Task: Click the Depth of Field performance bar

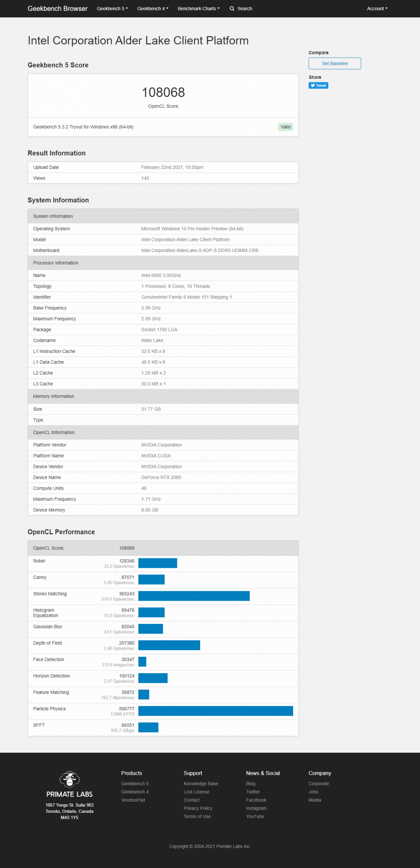Action: 169,645
